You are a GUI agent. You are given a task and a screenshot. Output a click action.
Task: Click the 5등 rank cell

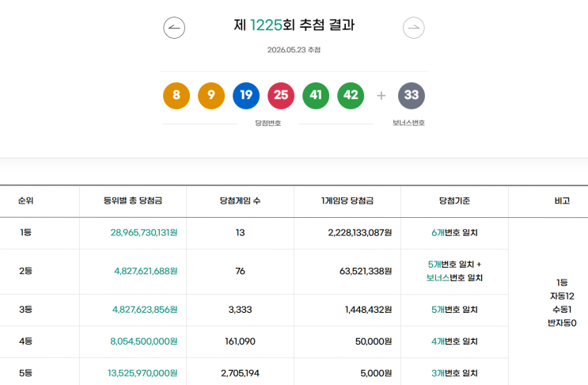pyautogui.click(x=25, y=373)
